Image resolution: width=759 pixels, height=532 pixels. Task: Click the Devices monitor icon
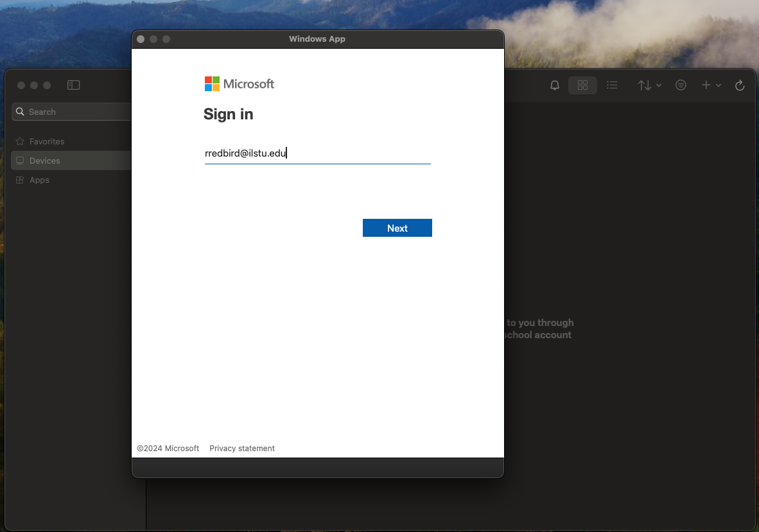pyautogui.click(x=20, y=160)
